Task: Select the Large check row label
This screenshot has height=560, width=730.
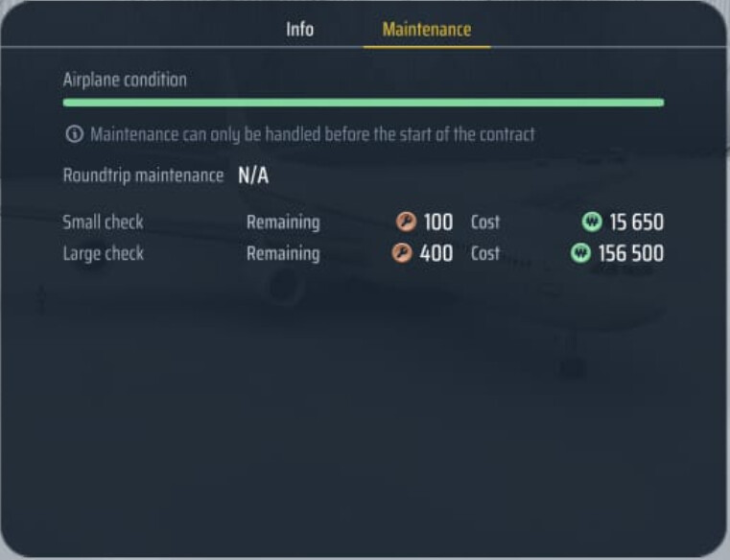Action: (103, 254)
